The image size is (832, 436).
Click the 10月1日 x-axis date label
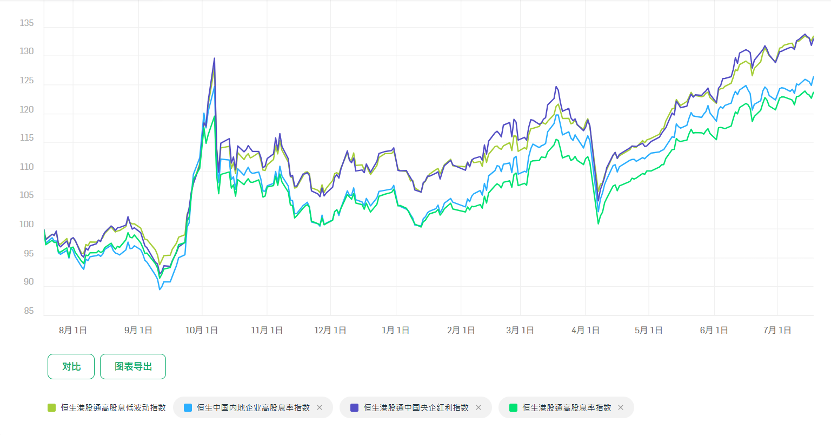(x=204, y=329)
